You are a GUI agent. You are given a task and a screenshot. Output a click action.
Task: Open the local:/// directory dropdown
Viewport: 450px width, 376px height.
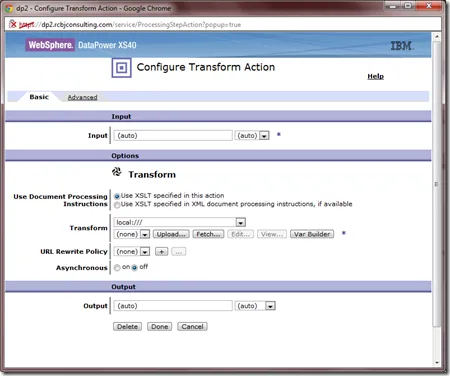pyautogui.click(x=180, y=222)
